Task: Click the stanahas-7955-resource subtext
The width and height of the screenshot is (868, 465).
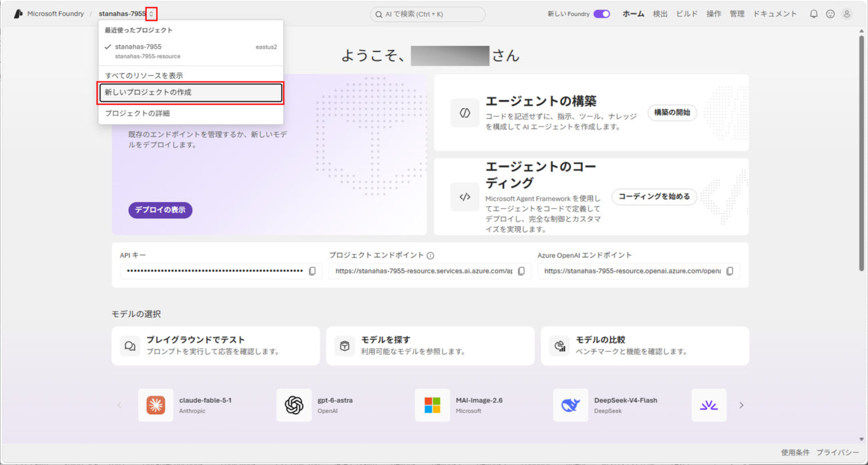Action: tap(148, 57)
